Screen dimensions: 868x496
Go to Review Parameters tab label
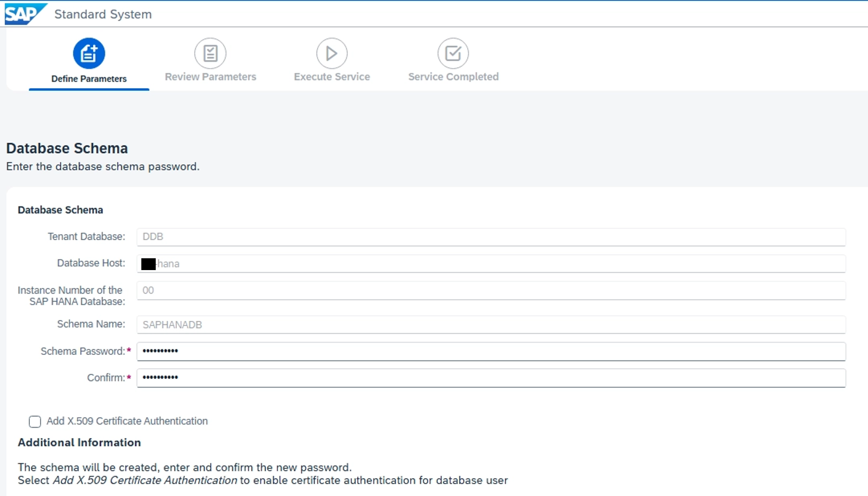(211, 77)
